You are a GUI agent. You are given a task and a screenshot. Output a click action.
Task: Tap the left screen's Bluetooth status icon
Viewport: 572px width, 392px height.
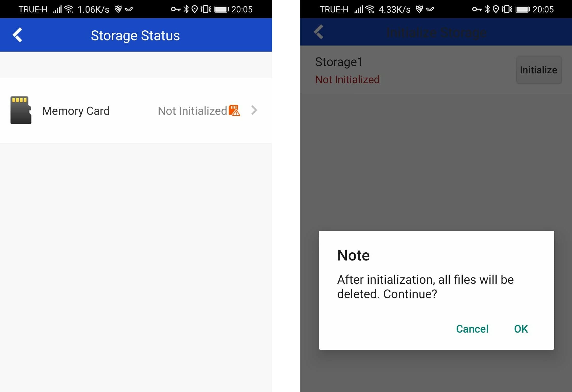186,9
